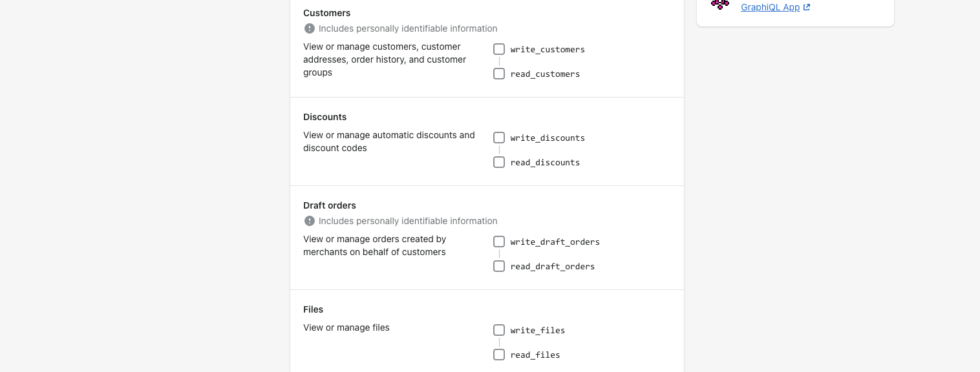Toggle the read_discounts checkbox
Image resolution: width=980 pixels, height=372 pixels.
click(x=499, y=162)
